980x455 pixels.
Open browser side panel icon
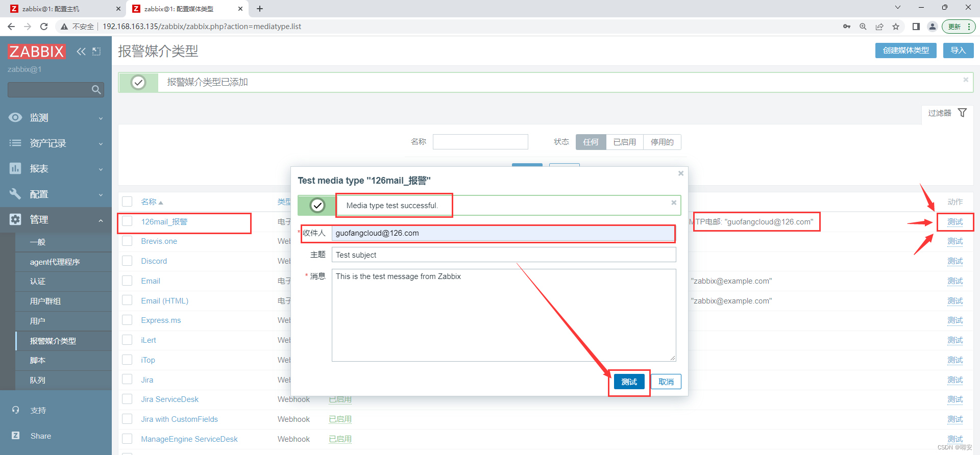(x=916, y=27)
